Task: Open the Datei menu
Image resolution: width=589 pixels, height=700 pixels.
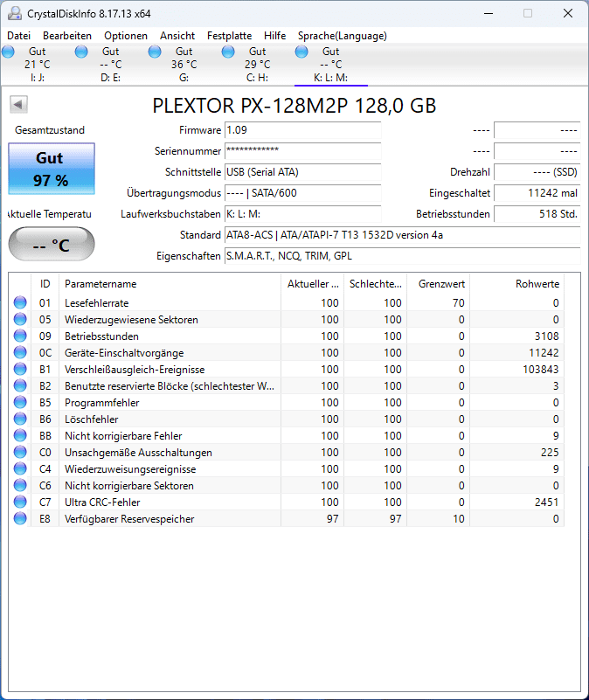Action: [x=18, y=36]
